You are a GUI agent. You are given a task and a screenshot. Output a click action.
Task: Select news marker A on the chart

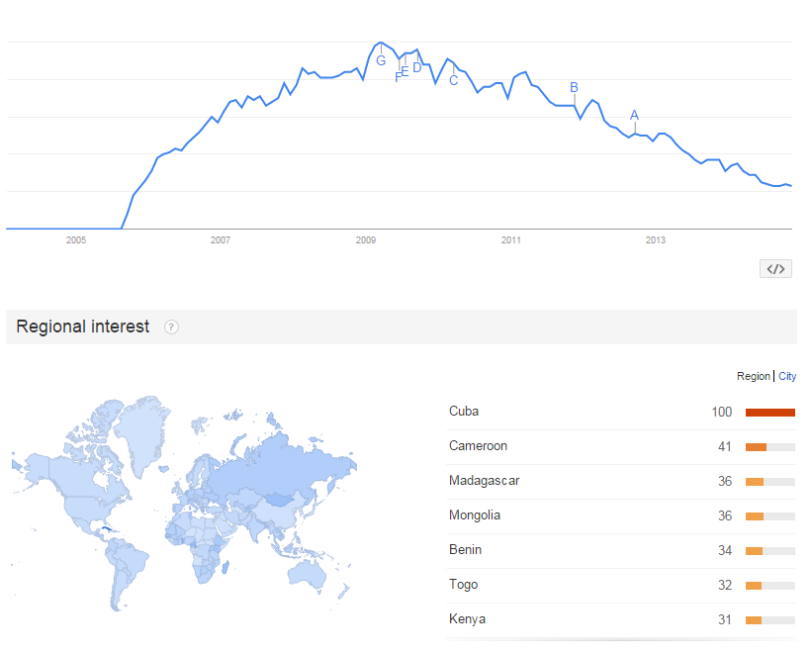coord(634,115)
